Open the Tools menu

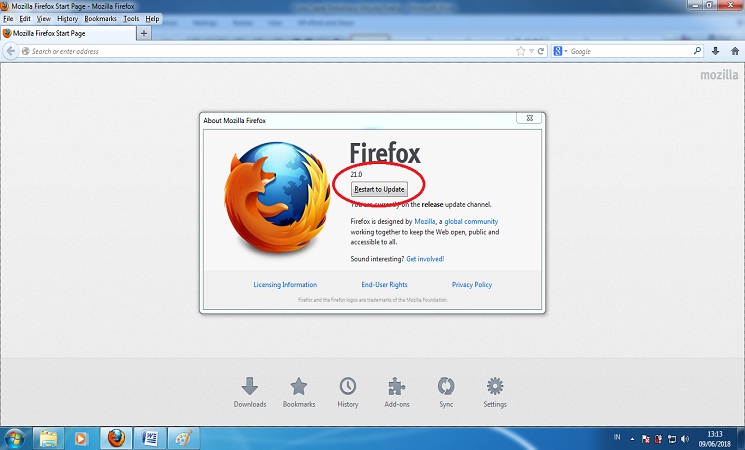click(131, 19)
